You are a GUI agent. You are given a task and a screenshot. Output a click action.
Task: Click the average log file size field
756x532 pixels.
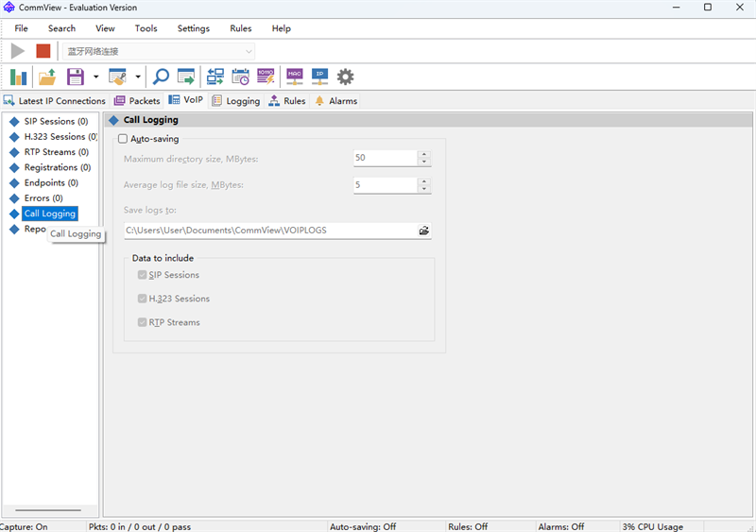coord(386,184)
